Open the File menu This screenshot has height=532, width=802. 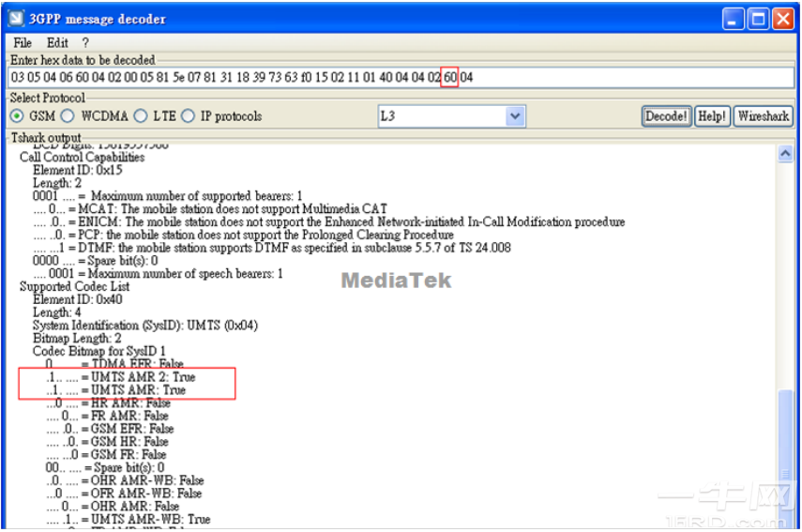tap(23, 43)
